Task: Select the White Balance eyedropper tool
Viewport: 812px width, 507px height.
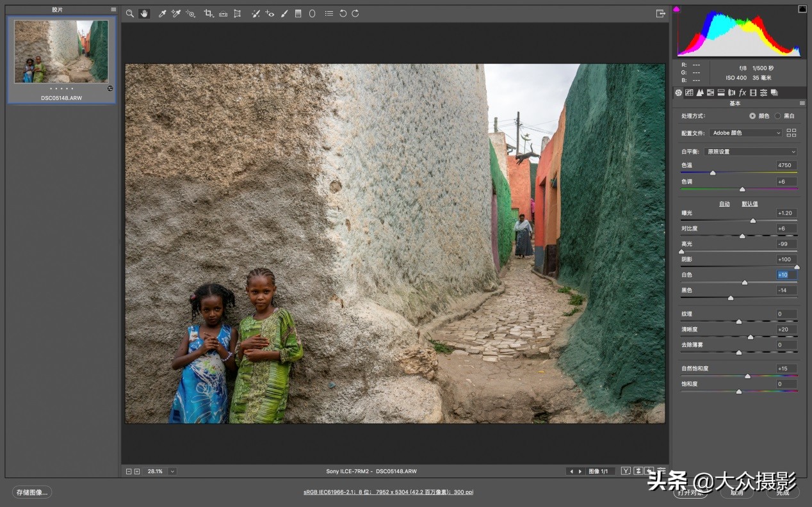Action: pos(162,13)
